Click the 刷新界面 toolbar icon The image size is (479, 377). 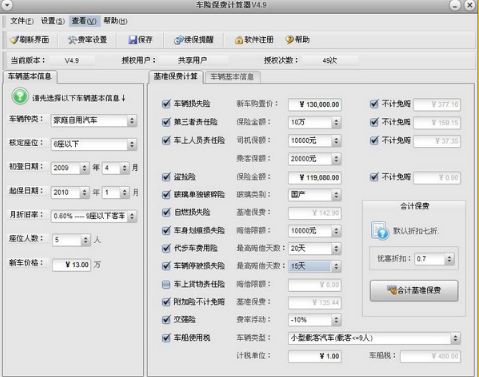(14, 40)
